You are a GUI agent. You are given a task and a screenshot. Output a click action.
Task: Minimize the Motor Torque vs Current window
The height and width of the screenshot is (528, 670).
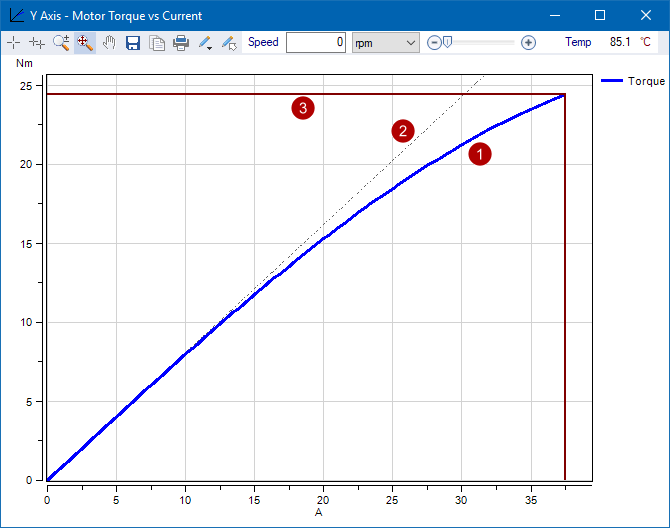555,15
